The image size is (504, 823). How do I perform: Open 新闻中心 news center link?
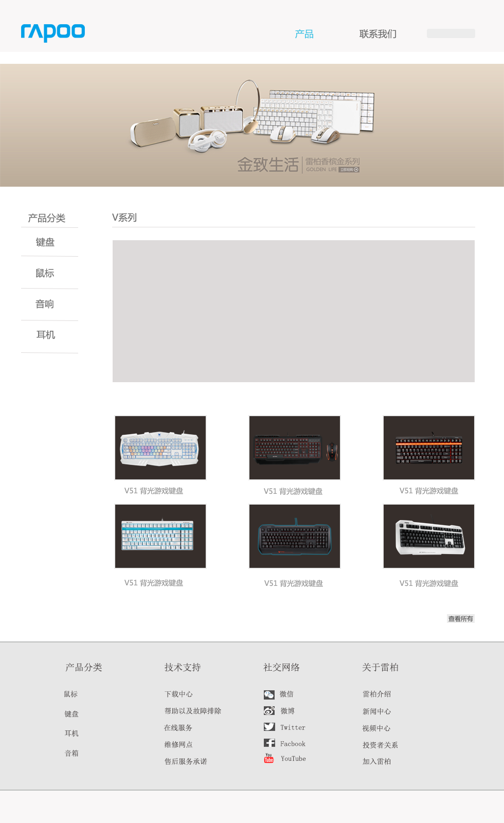point(377,711)
